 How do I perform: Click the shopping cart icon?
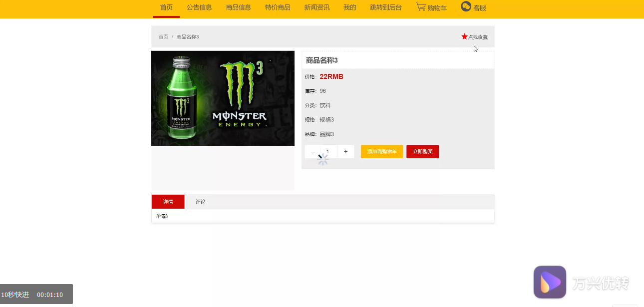[421, 6]
